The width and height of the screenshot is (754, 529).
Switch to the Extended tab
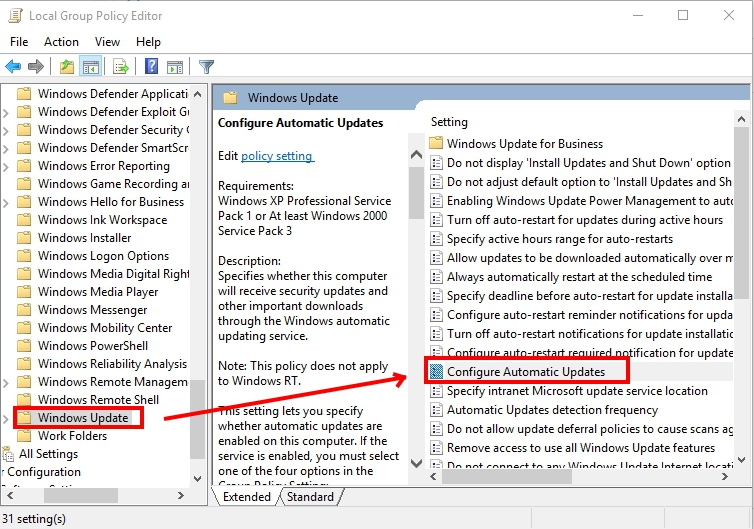coord(247,497)
